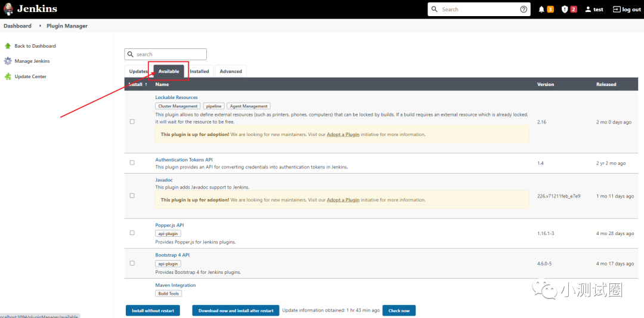Click the log out link text
This screenshot has width=644, height=318.
pos(631,10)
